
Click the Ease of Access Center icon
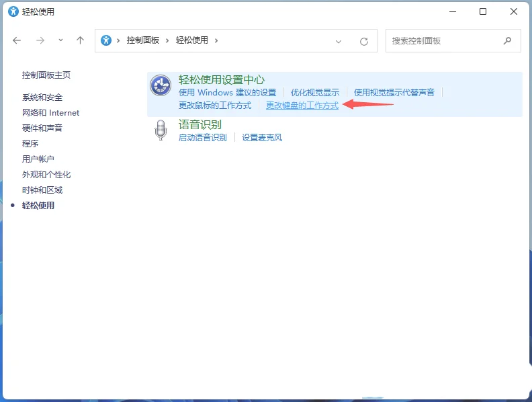(x=161, y=85)
